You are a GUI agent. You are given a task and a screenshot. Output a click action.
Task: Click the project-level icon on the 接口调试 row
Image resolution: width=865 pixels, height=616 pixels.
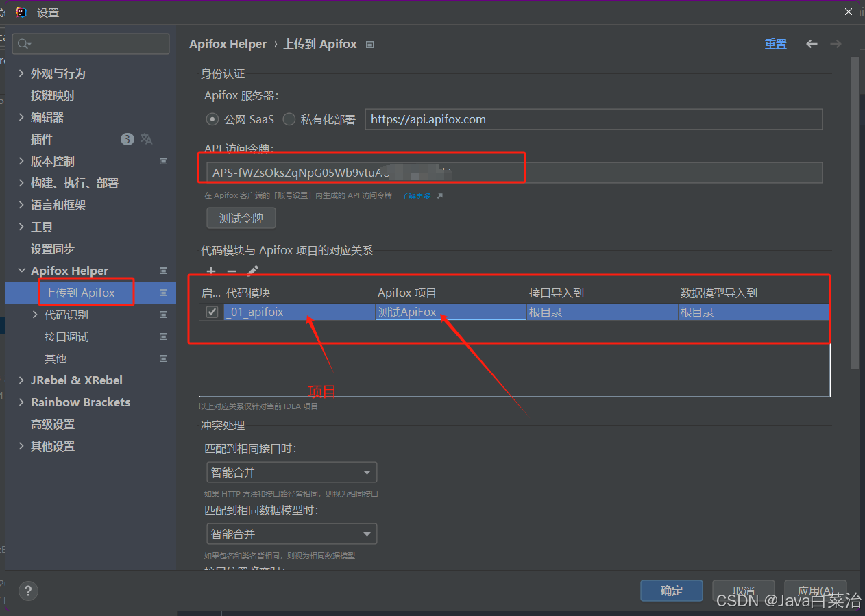tap(163, 336)
